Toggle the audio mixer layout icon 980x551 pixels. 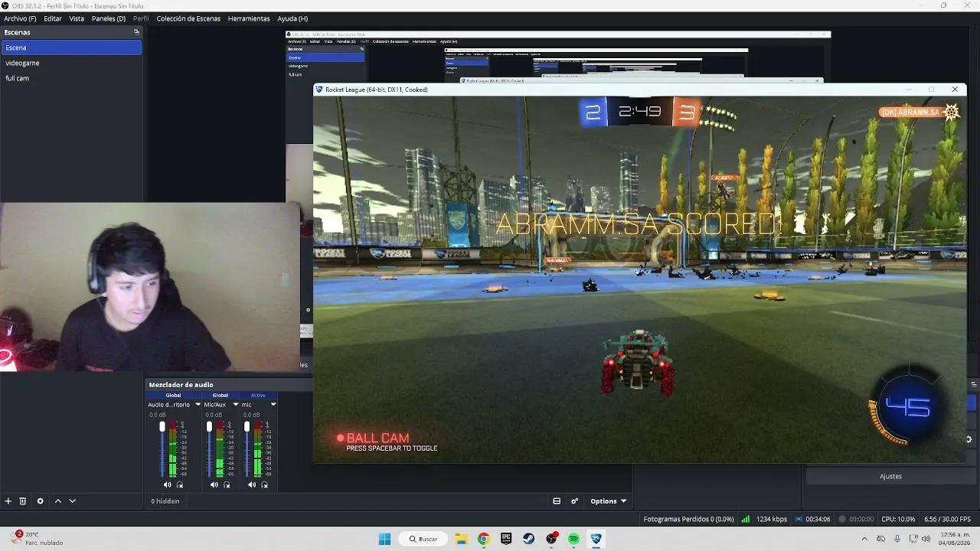(557, 501)
